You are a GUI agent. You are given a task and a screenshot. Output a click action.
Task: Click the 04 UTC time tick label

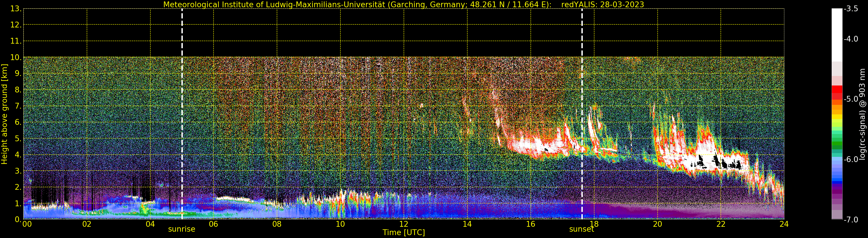pos(150,224)
